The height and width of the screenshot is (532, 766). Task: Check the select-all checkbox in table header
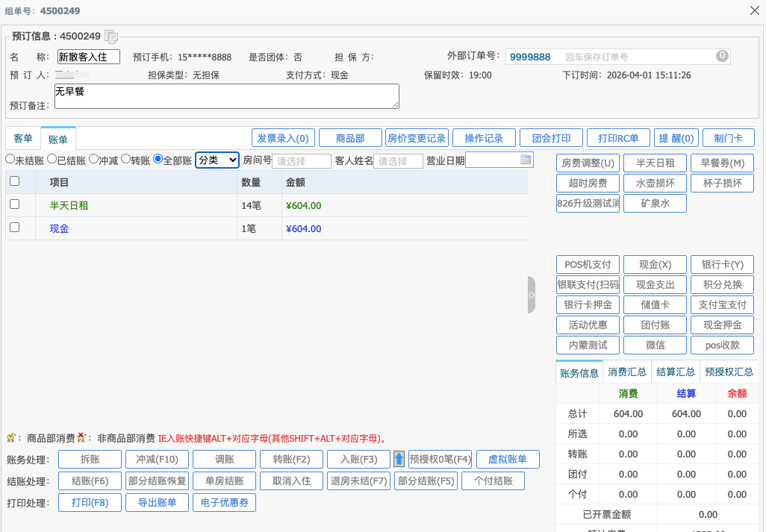14,181
